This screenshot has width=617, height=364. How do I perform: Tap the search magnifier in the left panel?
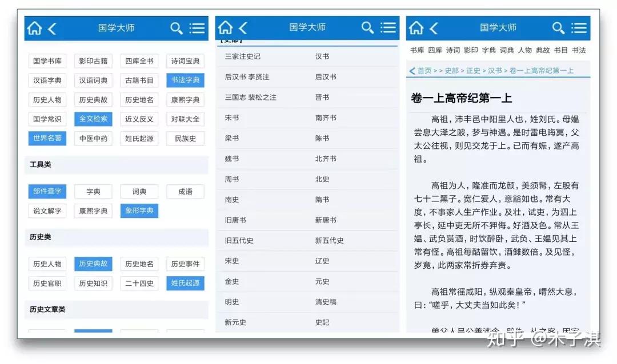(177, 27)
